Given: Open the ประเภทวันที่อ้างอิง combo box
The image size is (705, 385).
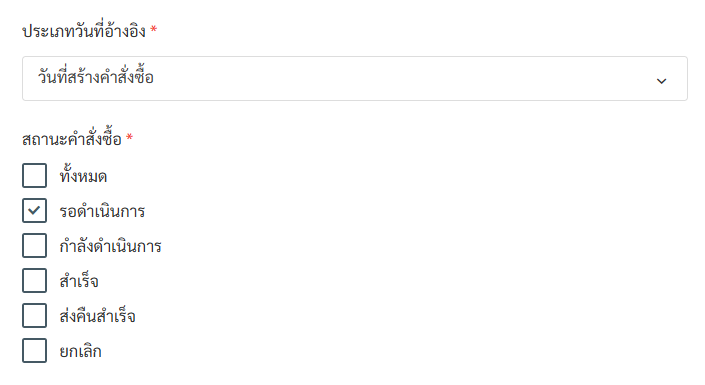Looking at the screenshot, I should pos(355,78).
